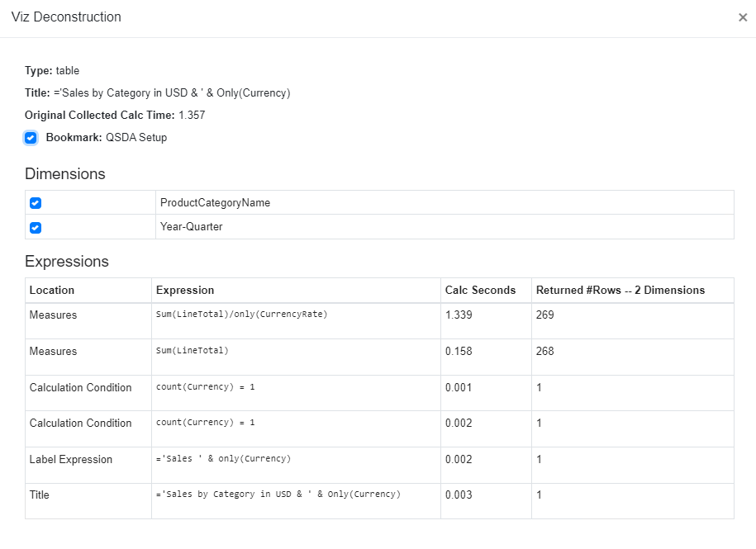Select the Calc Seconds column header
The image size is (756, 549).
click(x=480, y=291)
